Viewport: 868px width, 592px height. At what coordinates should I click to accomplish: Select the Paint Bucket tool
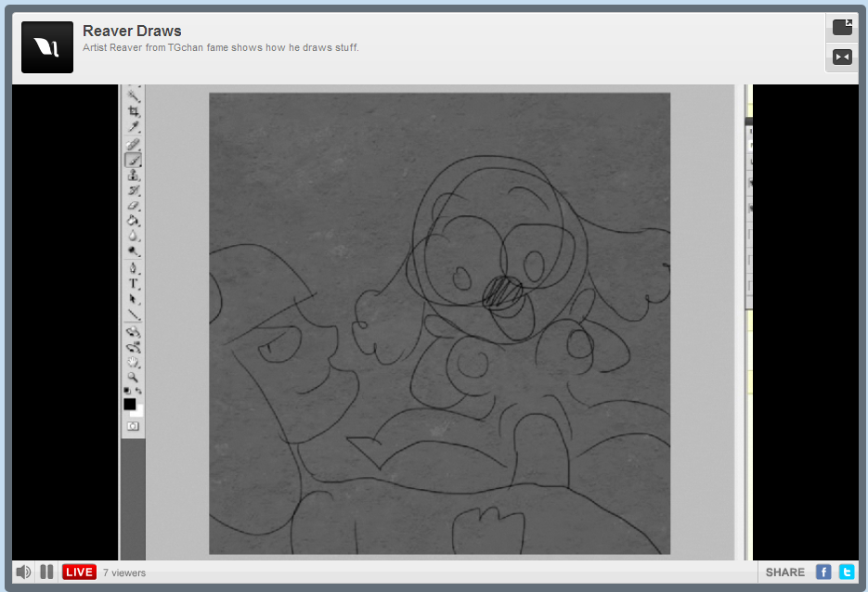134,220
